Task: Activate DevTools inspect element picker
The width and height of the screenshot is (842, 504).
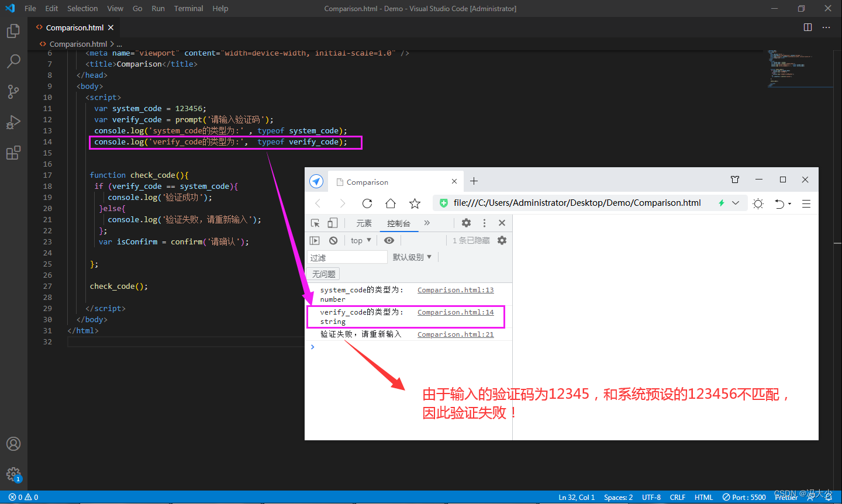Action: tap(315, 223)
